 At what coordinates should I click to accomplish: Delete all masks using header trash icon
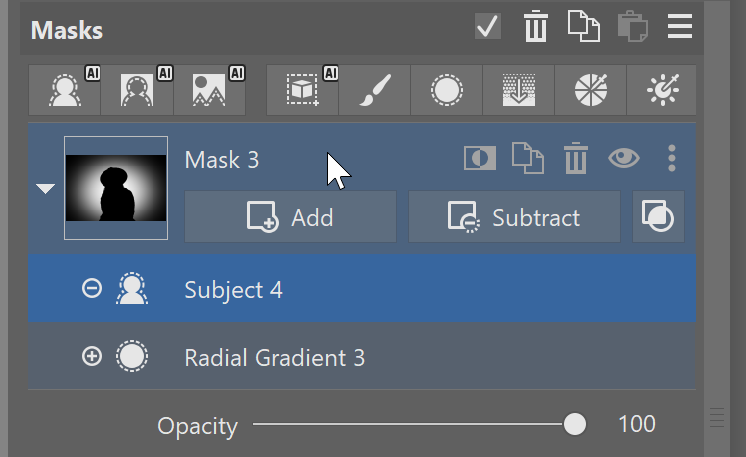click(x=536, y=27)
